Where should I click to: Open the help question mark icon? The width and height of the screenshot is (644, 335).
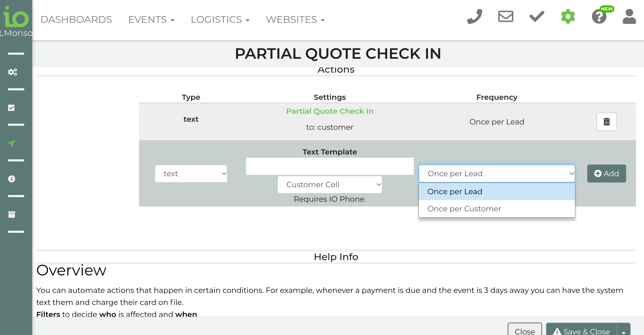pyautogui.click(x=599, y=17)
